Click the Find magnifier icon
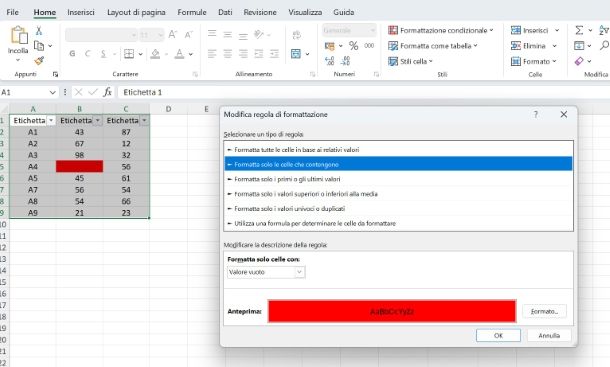Image resolution: width=610 pixels, height=367 pixels. (x=605, y=46)
